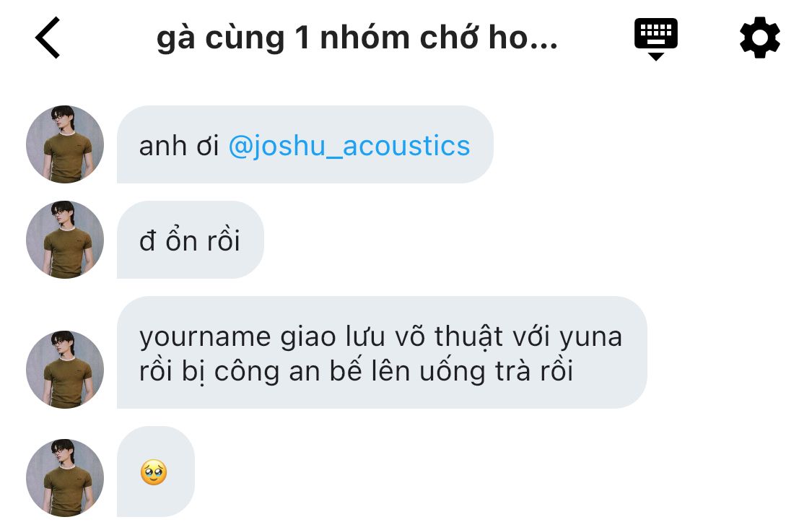Select the "đ ổn rồi" message bubble

click(190, 239)
